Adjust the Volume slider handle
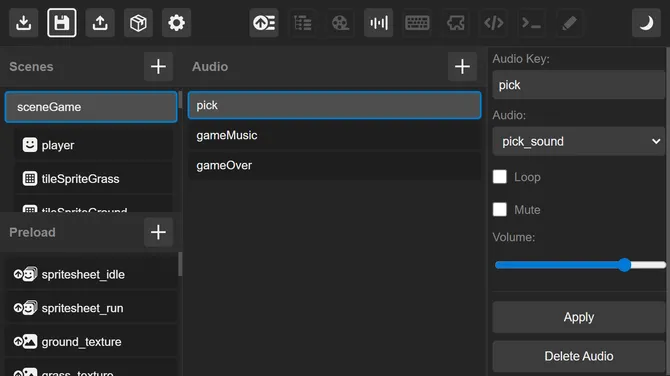 tap(624, 265)
